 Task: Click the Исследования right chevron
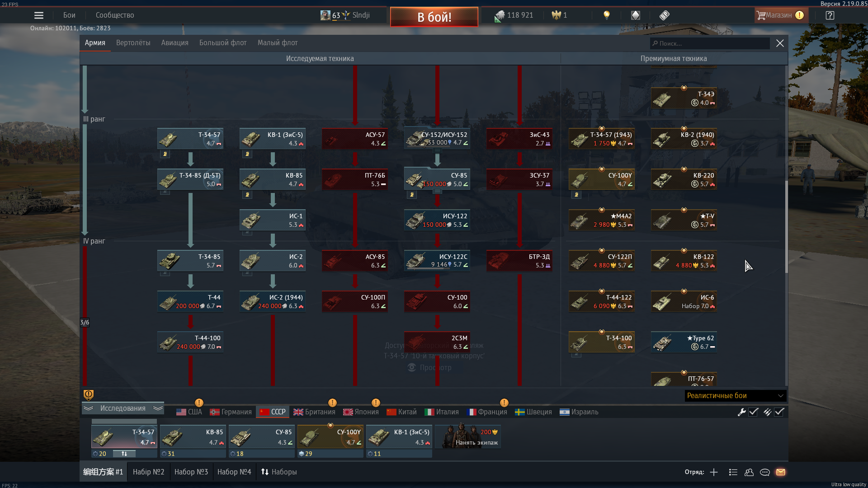(158, 408)
